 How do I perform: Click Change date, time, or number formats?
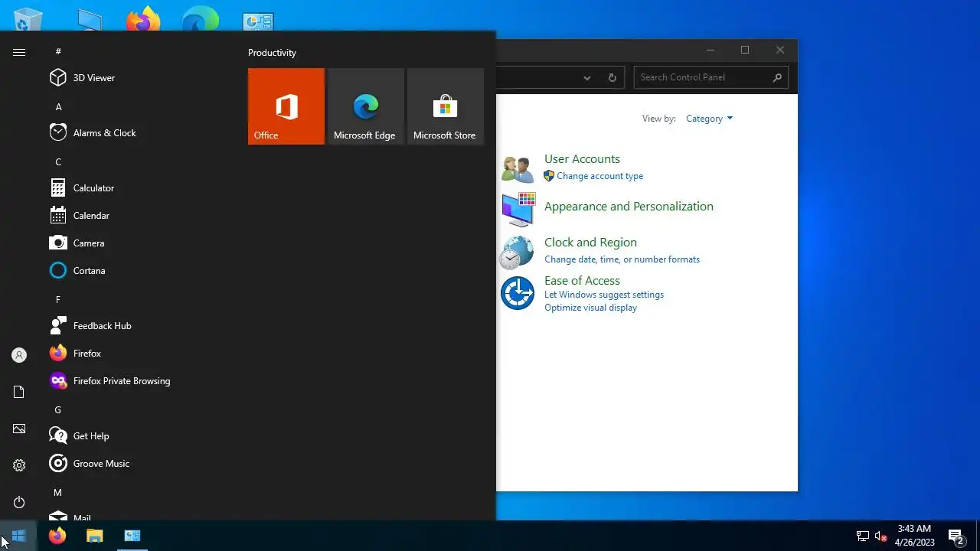click(x=622, y=259)
